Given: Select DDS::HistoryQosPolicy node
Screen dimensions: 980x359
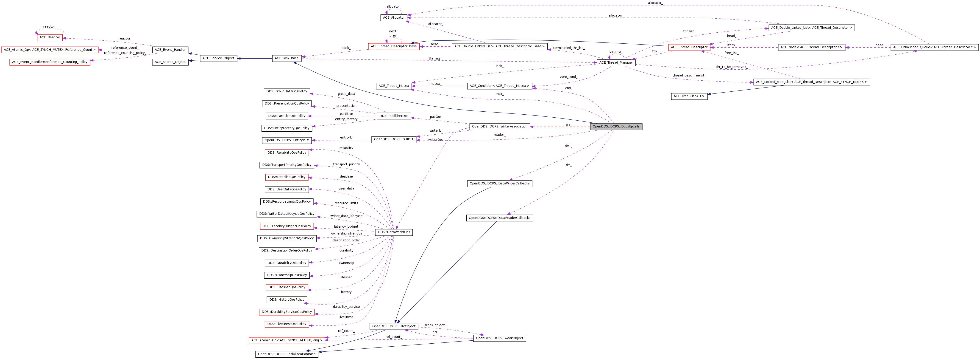Looking at the screenshot, I should click(287, 300).
